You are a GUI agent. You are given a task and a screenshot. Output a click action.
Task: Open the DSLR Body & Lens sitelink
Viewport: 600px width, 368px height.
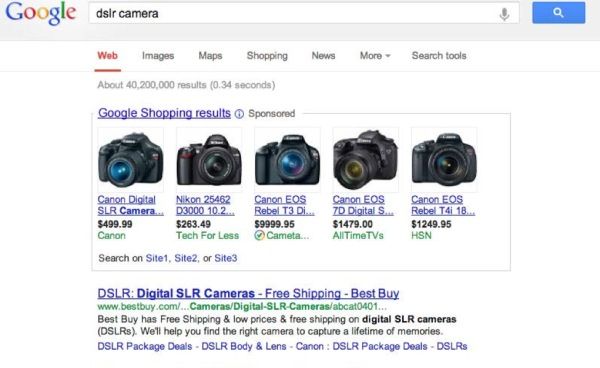tap(244, 346)
